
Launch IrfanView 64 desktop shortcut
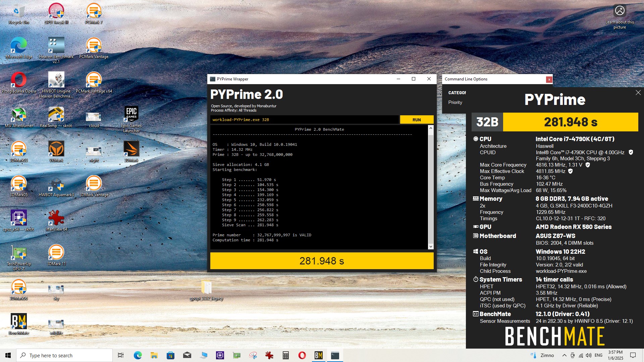(x=56, y=221)
